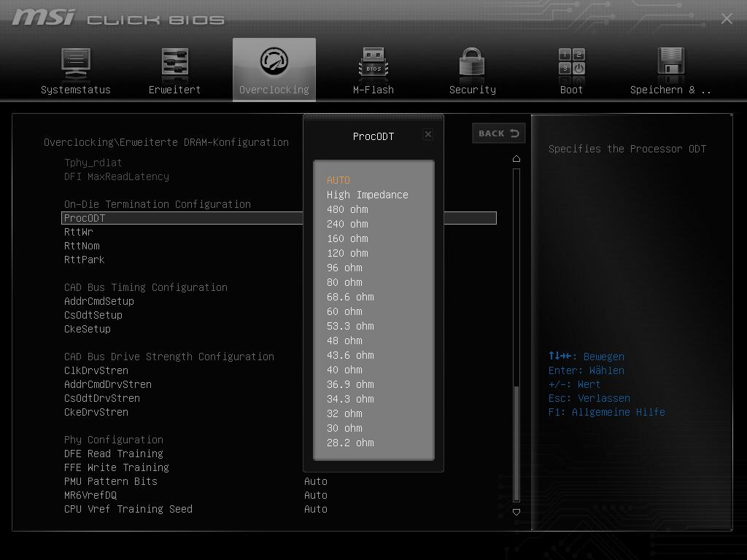Screen dimensions: 747x560
Task: Select MR6VrefDQ setting
Action: click(x=90, y=495)
